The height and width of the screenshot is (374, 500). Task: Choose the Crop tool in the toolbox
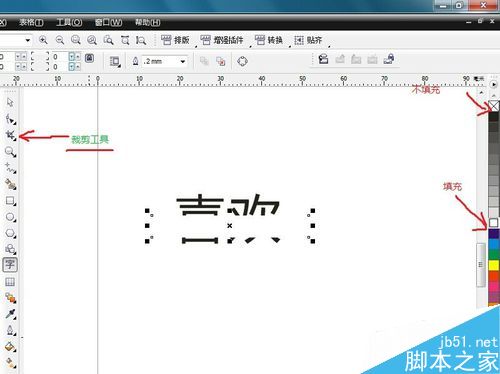point(10,135)
